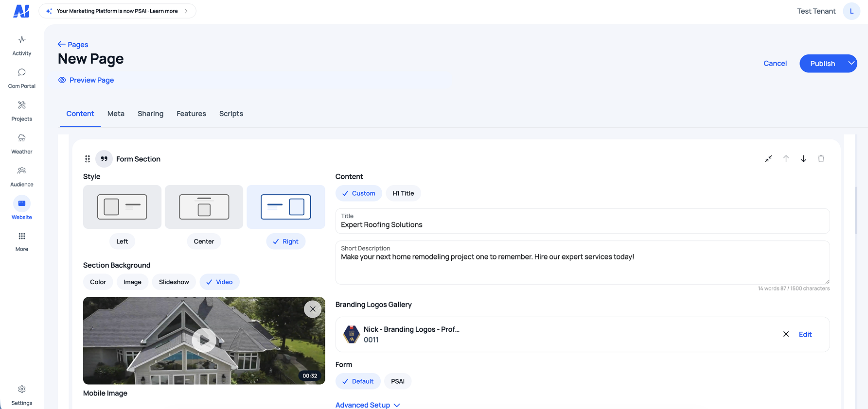The image size is (868, 409).
Task: Click the AI logo at top left
Action: [21, 11]
